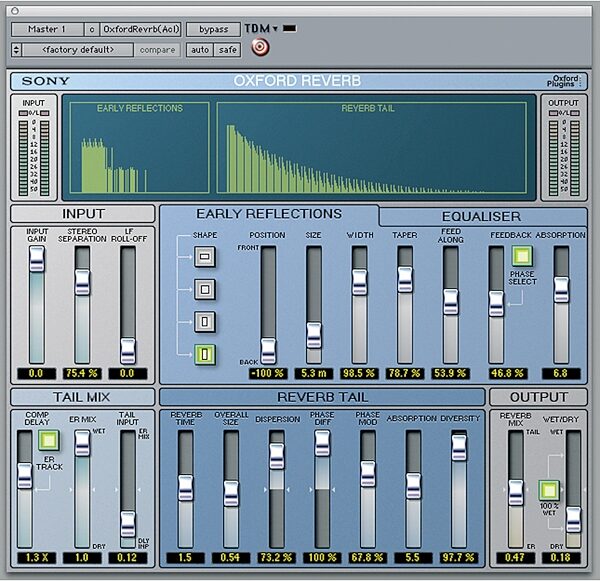This screenshot has height=581, width=600.
Task: Click the Phase Diff slider handle
Action: (322, 443)
